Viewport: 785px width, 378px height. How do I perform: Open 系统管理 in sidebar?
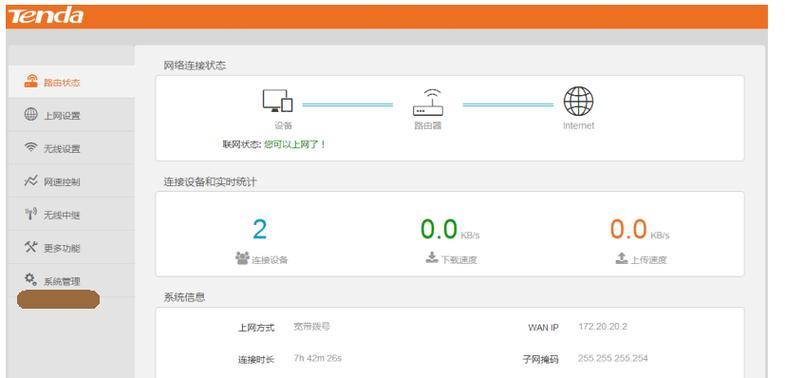[71, 280]
